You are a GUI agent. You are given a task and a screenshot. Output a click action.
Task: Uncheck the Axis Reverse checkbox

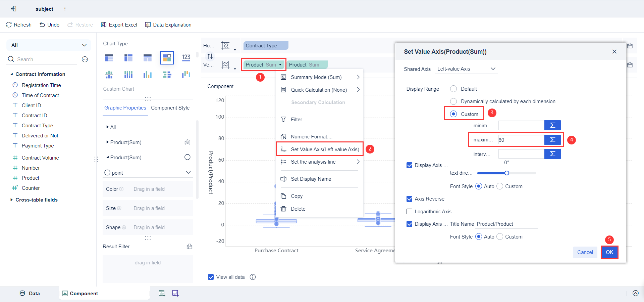(x=409, y=199)
